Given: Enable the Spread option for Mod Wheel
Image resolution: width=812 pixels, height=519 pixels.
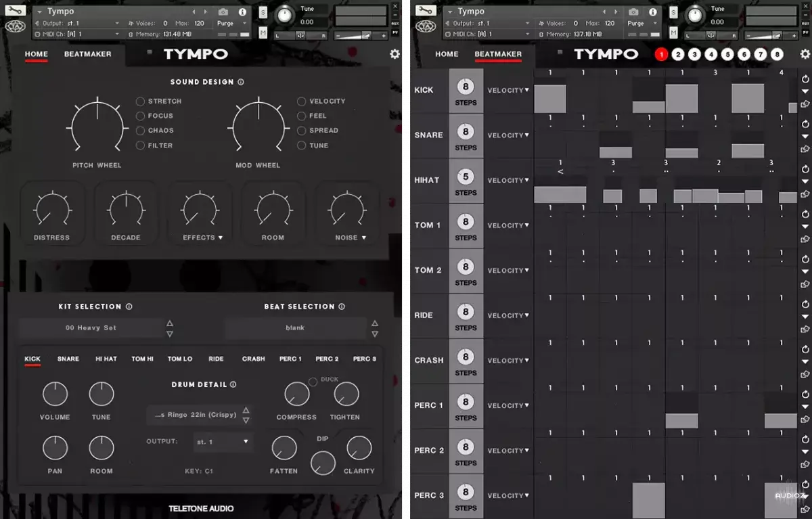Looking at the screenshot, I should pyautogui.click(x=301, y=131).
